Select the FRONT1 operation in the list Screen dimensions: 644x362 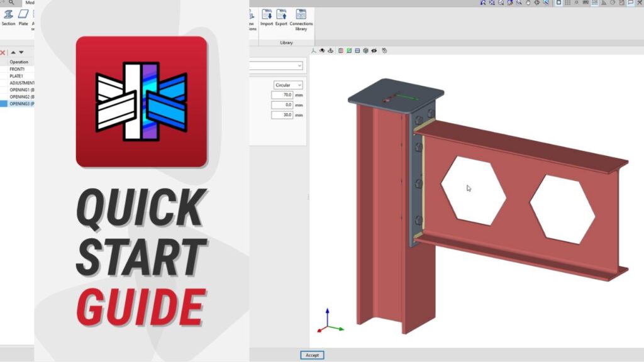pyautogui.click(x=18, y=69)
